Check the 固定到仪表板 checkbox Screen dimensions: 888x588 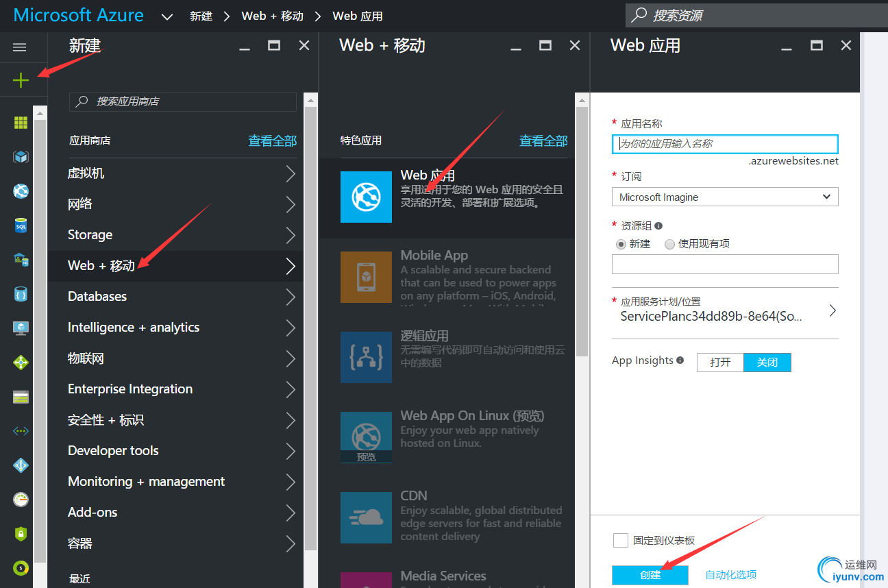621,541
